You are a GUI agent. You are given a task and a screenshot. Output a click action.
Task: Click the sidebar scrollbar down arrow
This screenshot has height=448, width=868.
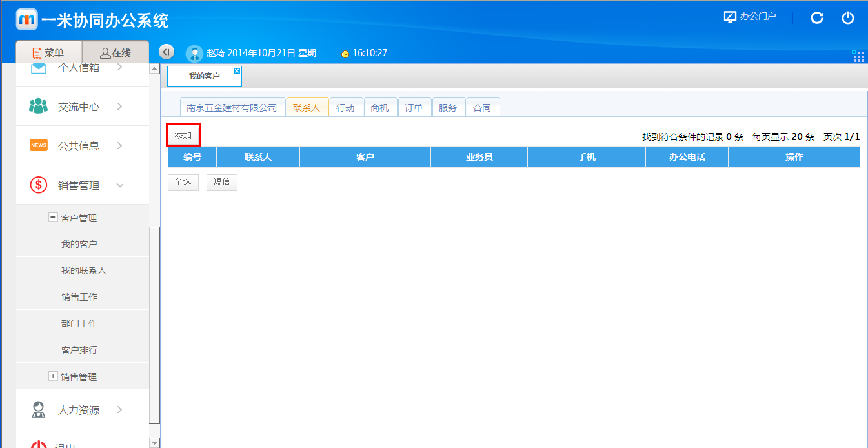(154, 443)
